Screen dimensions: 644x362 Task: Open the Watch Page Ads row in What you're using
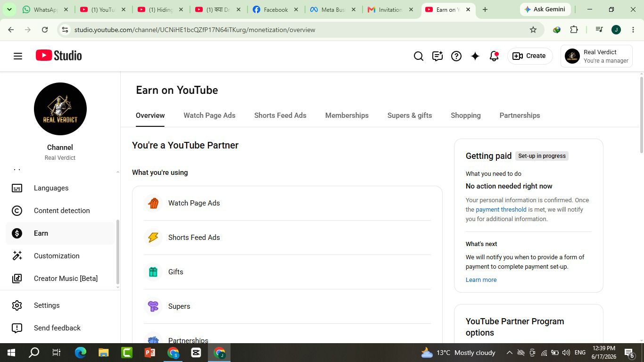pyautogui.click(x=287, y=203)
